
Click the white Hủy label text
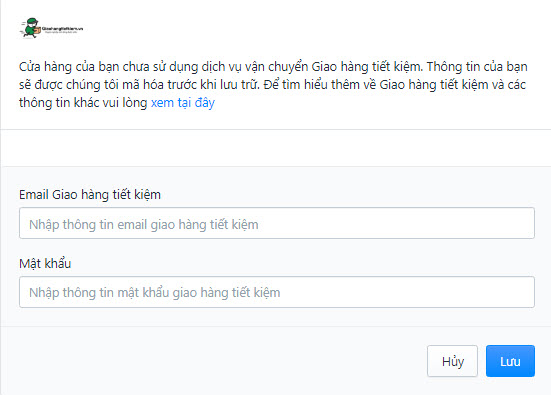453,361
